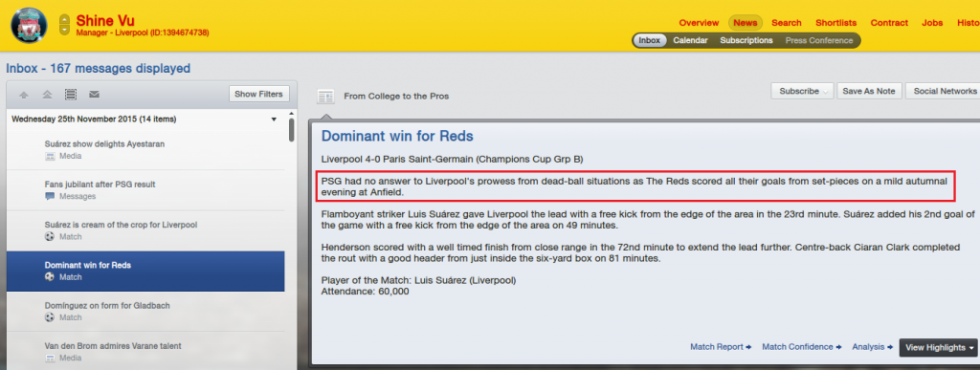Open the View Highlights dropdown

[940, 348]
